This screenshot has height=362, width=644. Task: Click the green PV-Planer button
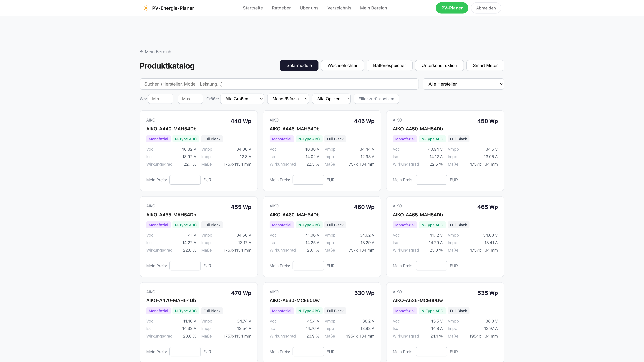451,8
